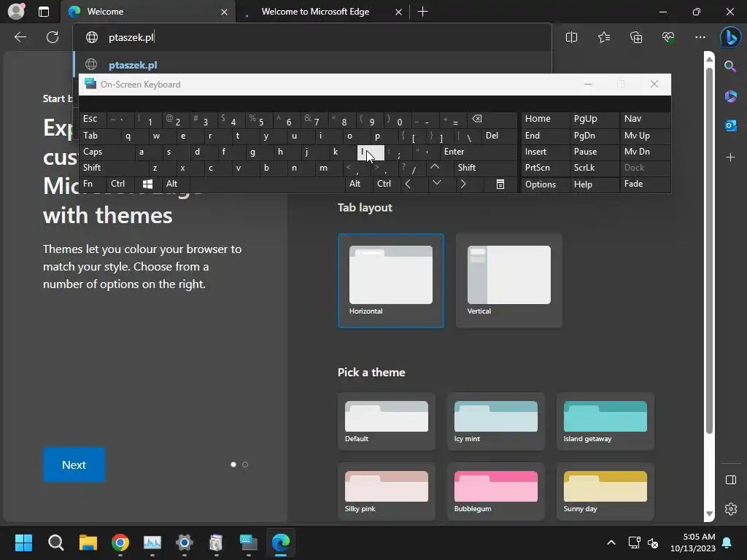The image size is (747, 560).
Task: Open sidebar settings gear icon
Action: tap(730, 508)
